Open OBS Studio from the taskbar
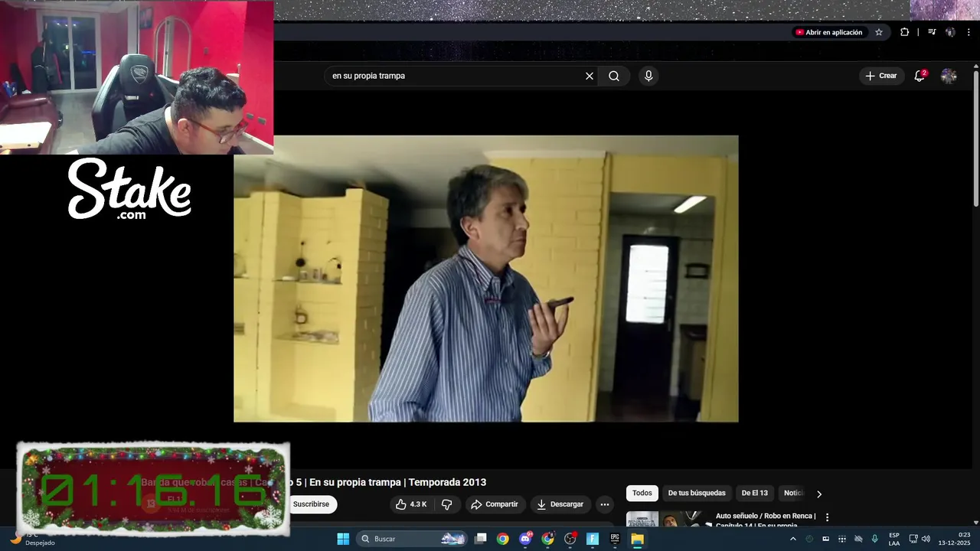980x551 pixels. (x=570, y=539)
